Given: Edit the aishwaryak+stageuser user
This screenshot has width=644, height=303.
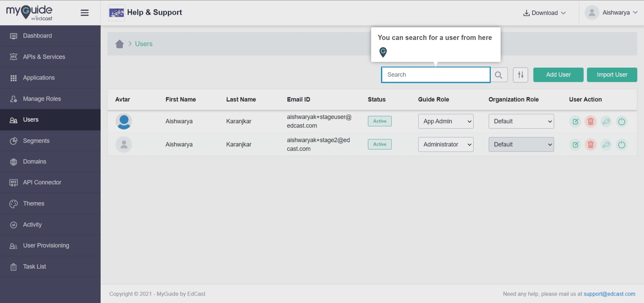Looking at the screenshot, I should 575,121.
